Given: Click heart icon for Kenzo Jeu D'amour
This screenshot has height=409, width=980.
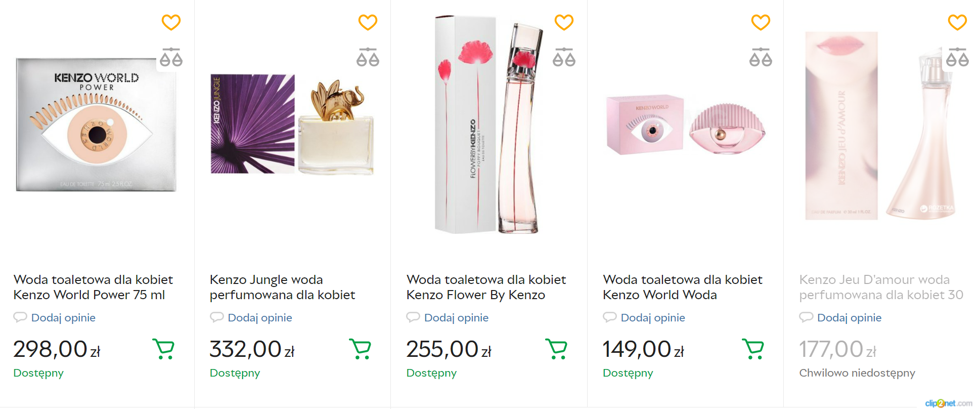Looking at the screenshot, I should [x=957, y=22].
